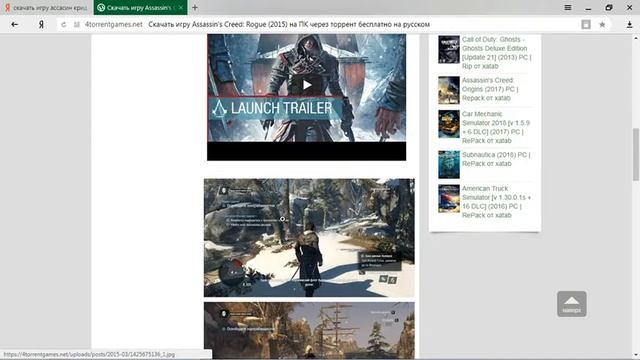This screenshot has height=360, width=640.
Task: Open downloads with the arrow icon
Action: click(629, 24)
